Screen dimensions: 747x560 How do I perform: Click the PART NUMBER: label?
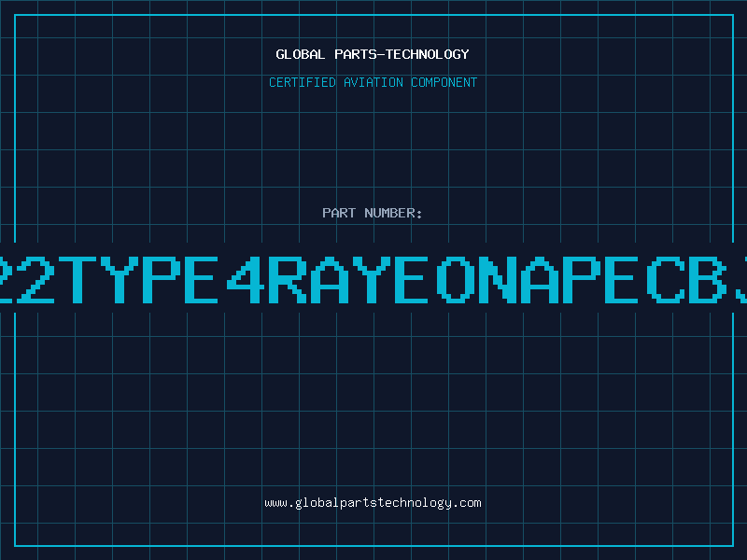pos(373,213)
